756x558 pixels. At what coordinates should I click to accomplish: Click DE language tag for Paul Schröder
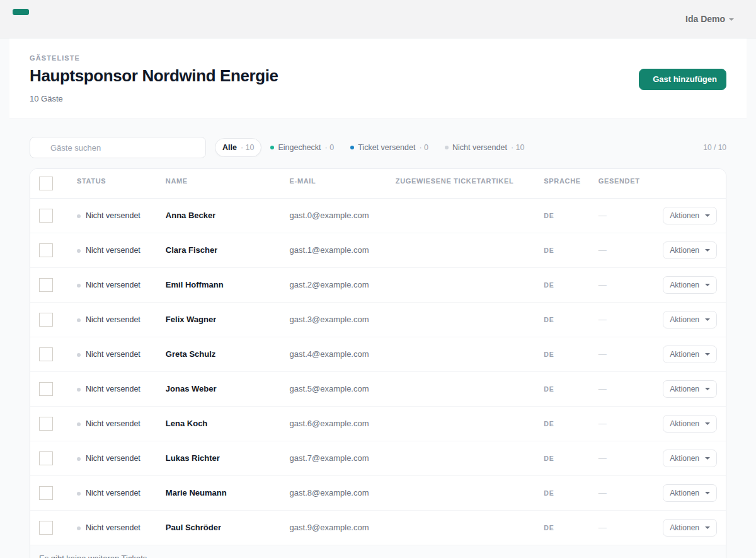point(549,528)
